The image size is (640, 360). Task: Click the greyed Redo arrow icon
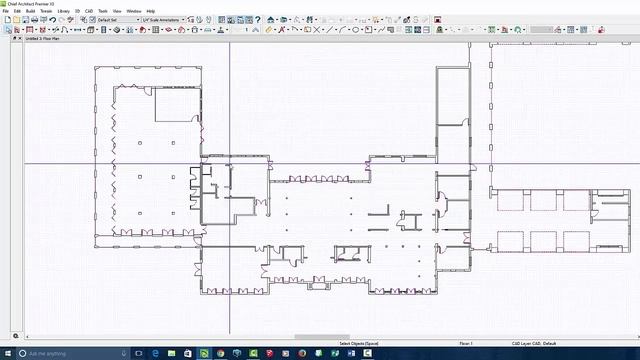[62, 20]
